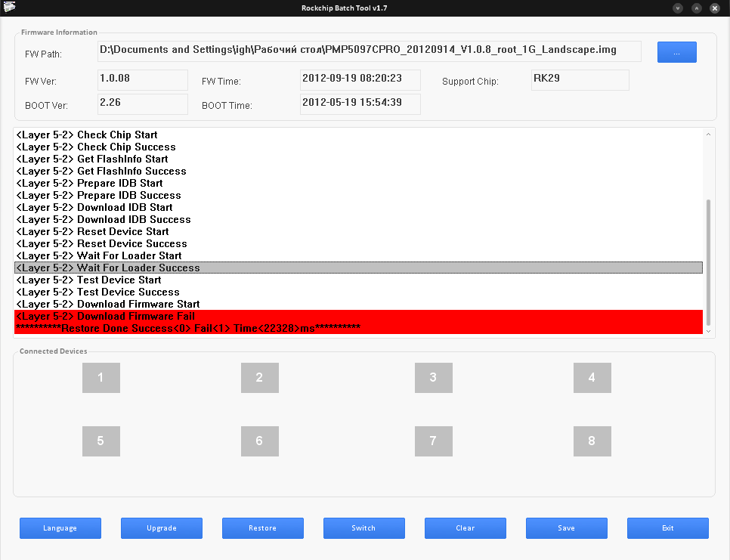This screenshot has width=730, height=560.
Task: Start firmware Upgrade
Action: [162, 528]
